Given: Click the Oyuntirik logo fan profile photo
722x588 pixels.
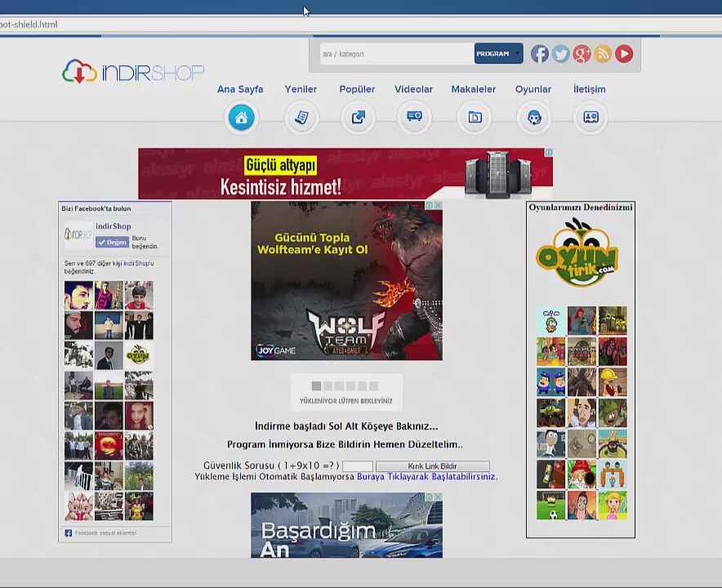Looking at the screenshot, I should pos(139,355).
